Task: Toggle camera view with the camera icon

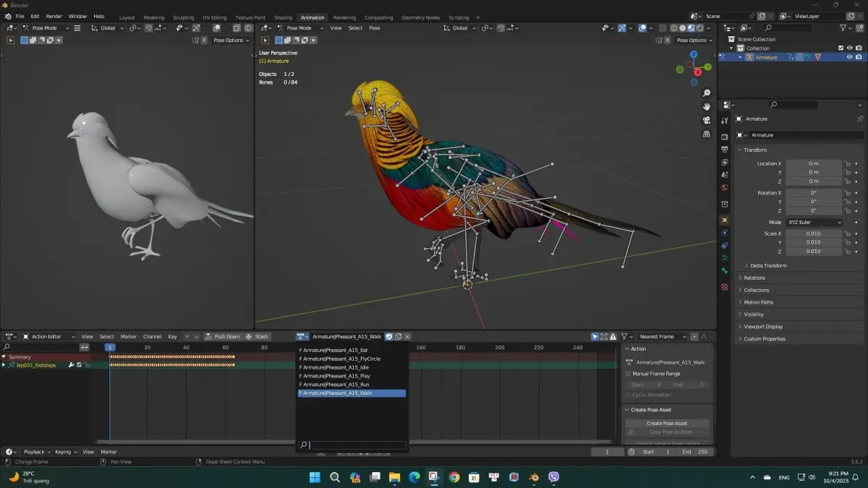Action: click(x=707, y=121)
